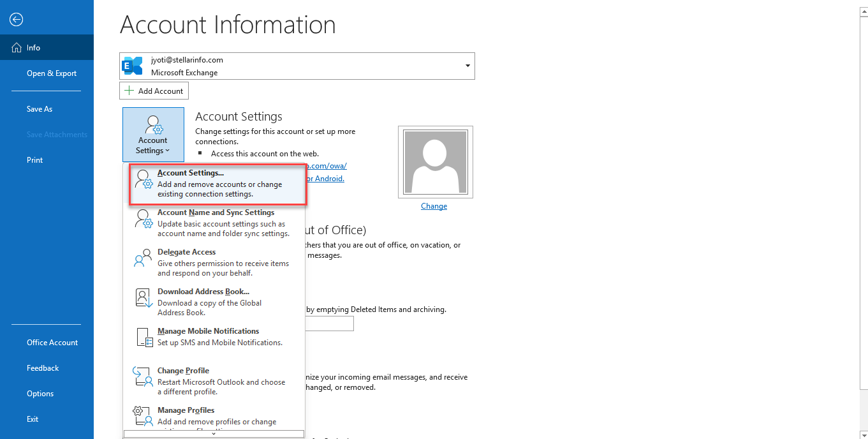Click the down arrow below the menu
868x439 pixels.
coord(214,434)
